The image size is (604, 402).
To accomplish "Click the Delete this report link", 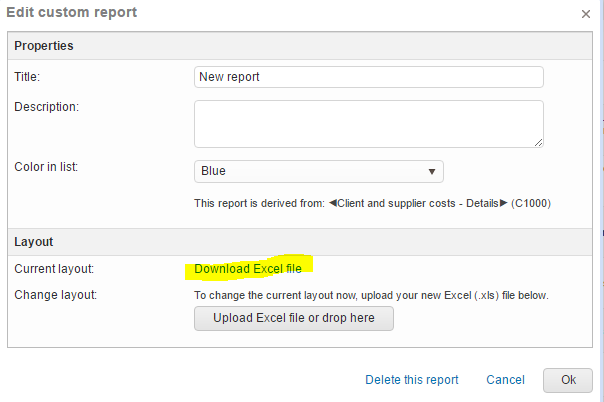I will click(x=412, y=380).
